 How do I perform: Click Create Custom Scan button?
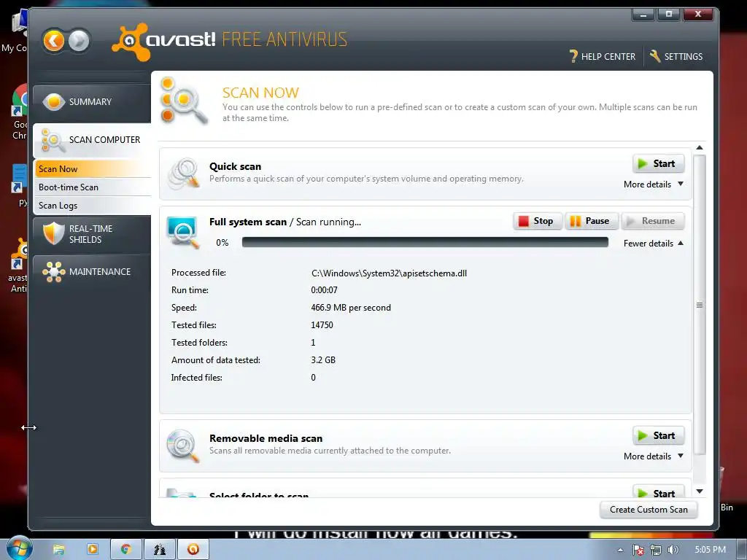click(649, 510)
